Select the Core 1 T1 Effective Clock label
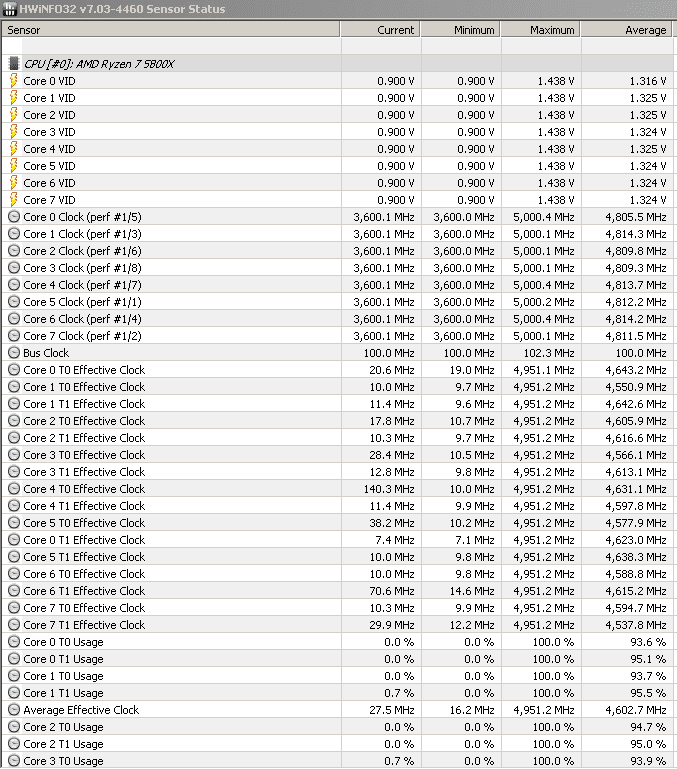Screen dimensions: 677x770 click(x=84, y=404)
